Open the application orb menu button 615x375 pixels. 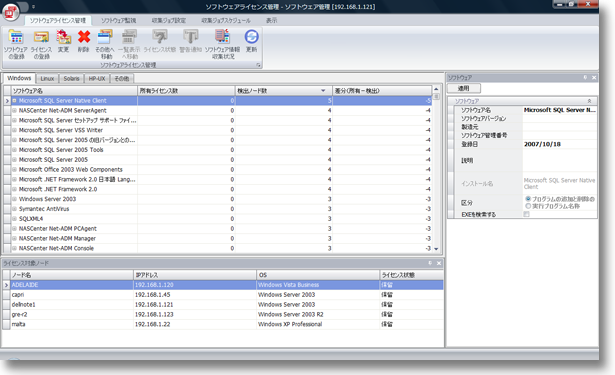(x=11, y=12)
